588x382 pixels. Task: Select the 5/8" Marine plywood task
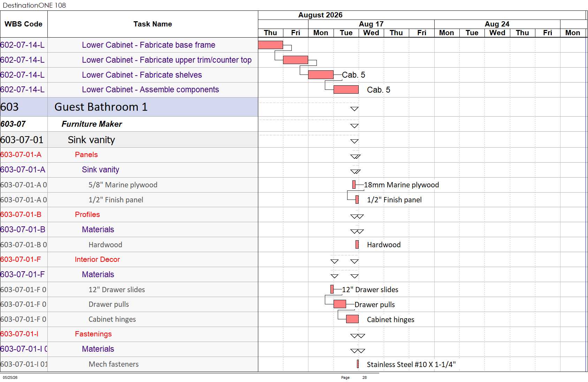click(123, 185)
